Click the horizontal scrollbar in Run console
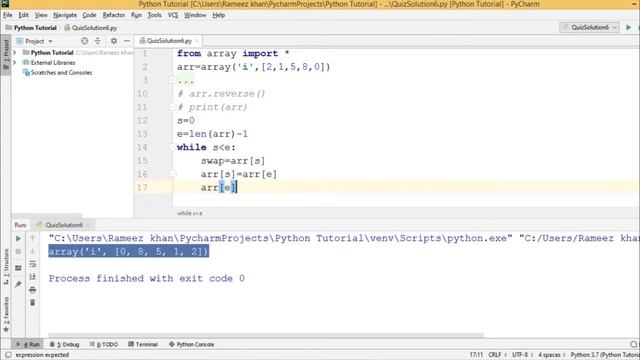The height and width of the screenshot is (360, 640). (266, 336)
